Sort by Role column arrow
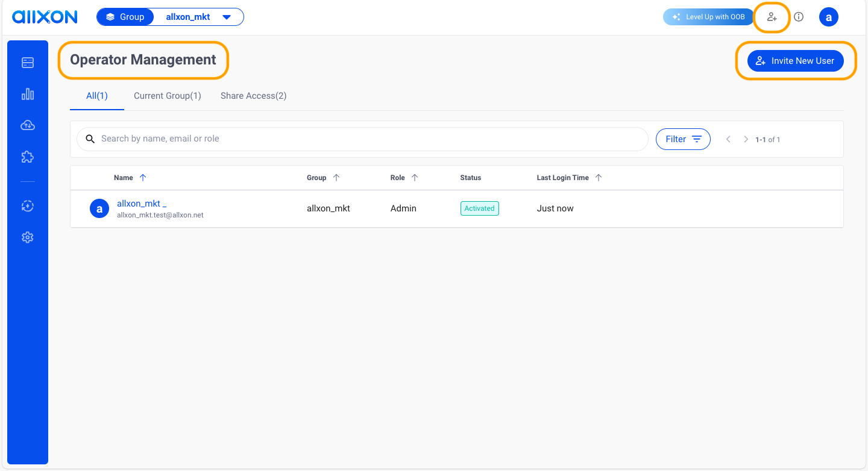The image size is (868, 471). [415, 178]
